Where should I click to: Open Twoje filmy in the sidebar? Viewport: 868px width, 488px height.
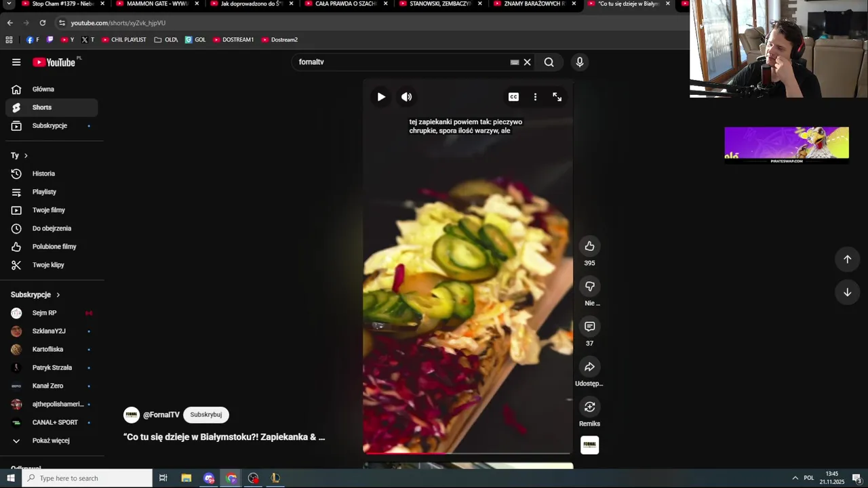[x=52, y=210]
